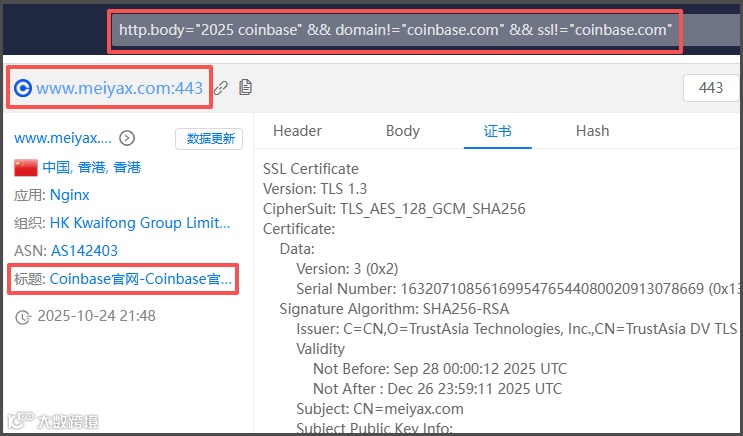Screen dimensions: 743x436
Task: Click the clock icon beside 2025-10-24 21:48
Action: 23,317
